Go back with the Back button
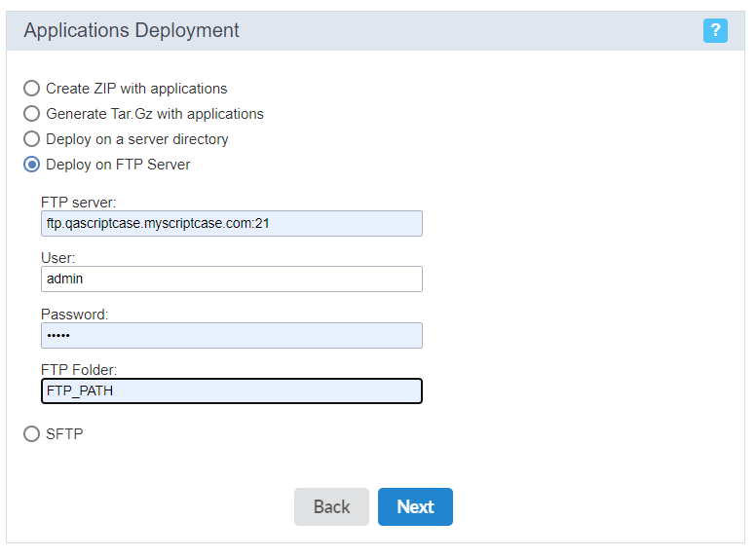This screenshot has width=756, height=557. (331, 507)
